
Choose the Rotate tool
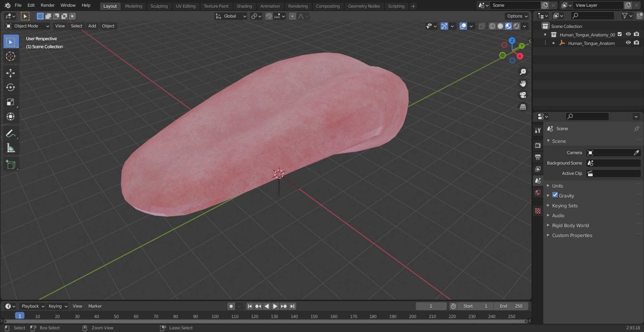(11, 87)
